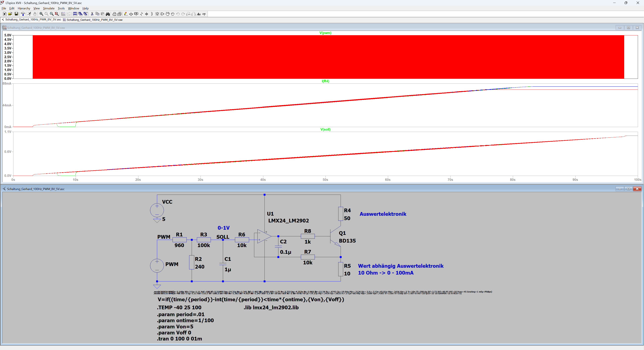Select the capacitor component tool
This screenshot has height=350, width=644.
click(x=147, y=14)
